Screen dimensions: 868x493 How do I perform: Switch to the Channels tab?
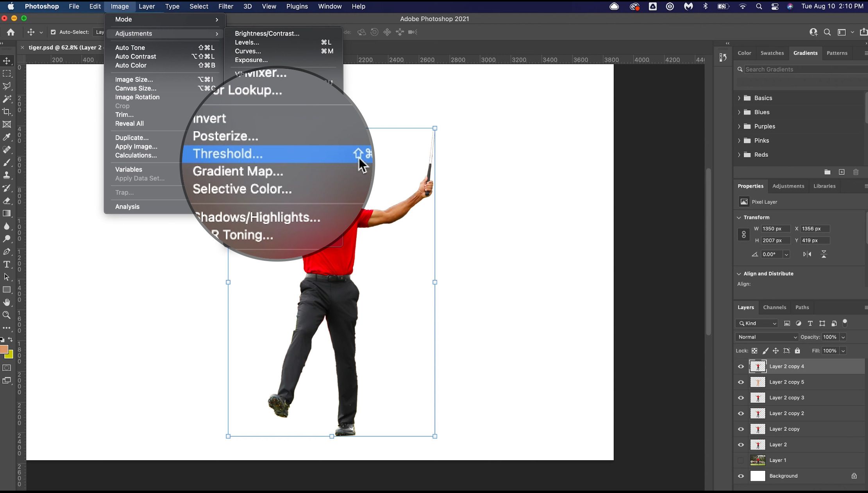pos(774,307)
